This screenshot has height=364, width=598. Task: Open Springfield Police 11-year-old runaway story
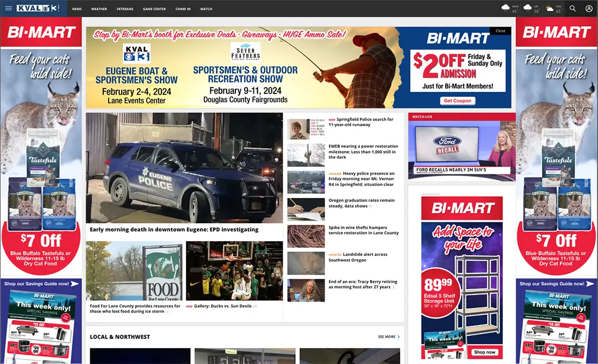[x=361, y=122]
